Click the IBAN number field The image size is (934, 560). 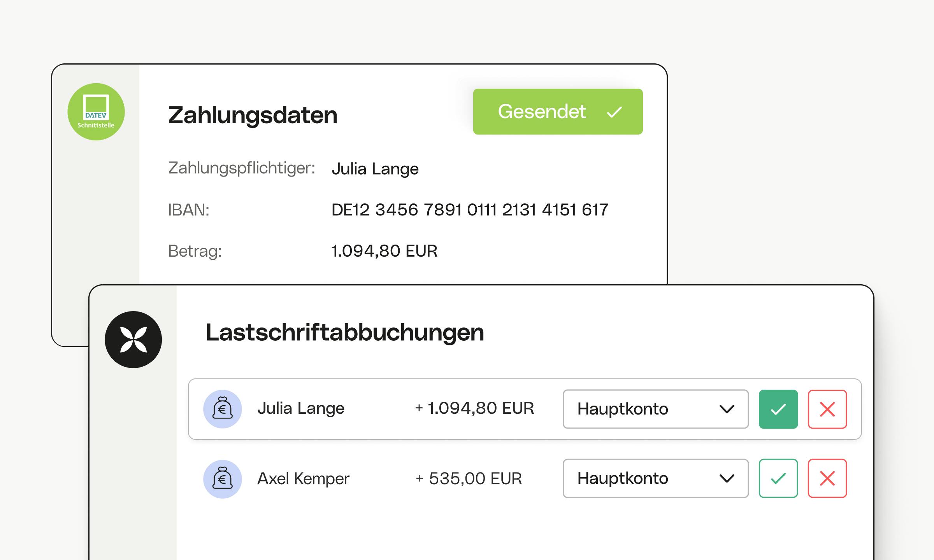point(469,210)
